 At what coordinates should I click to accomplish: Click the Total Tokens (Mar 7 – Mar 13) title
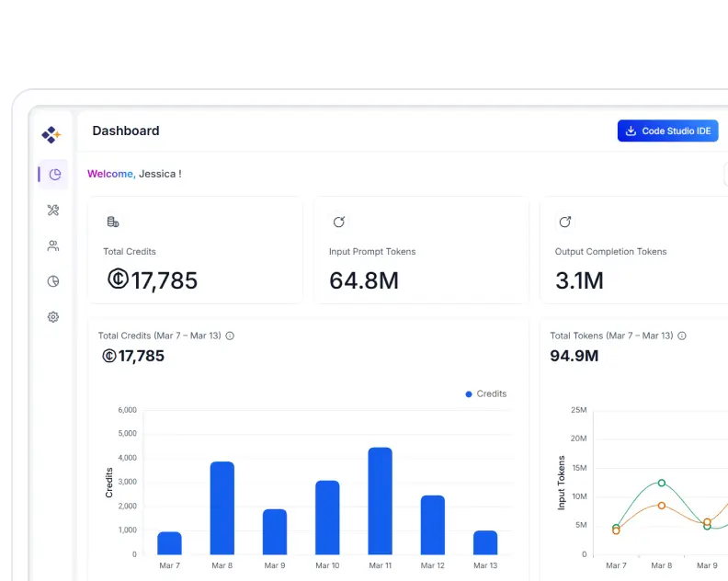click(x=611, y=336)
